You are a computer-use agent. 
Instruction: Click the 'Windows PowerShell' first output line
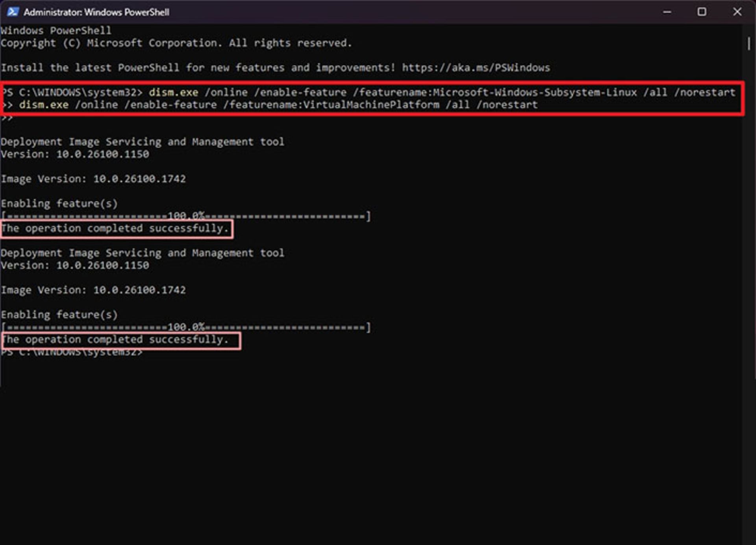tap(56, 30)
